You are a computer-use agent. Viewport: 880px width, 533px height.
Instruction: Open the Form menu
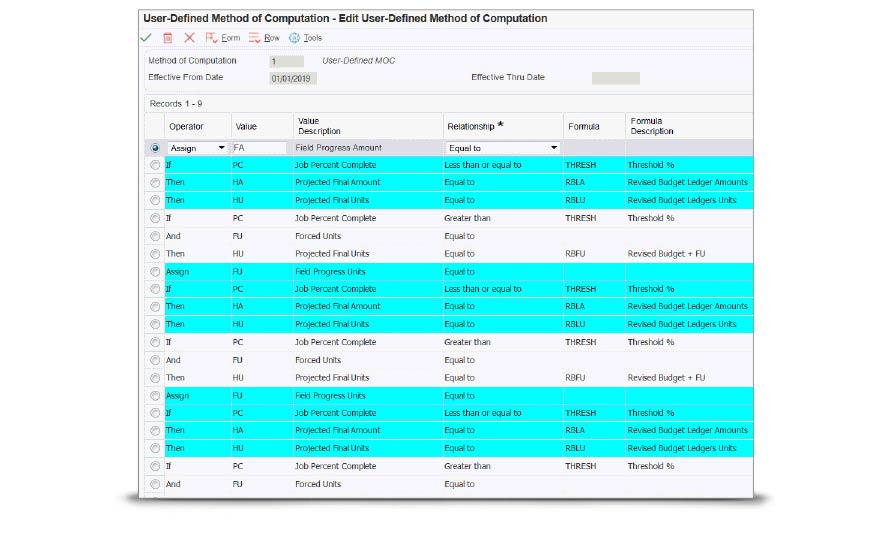[x=231, y=38]
